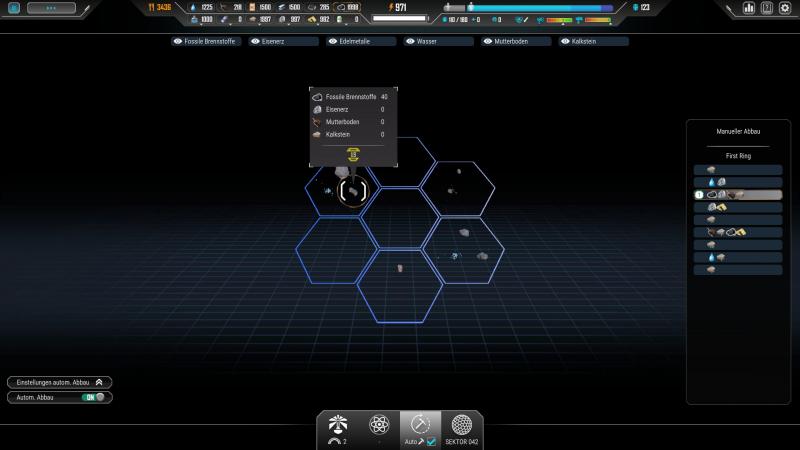800x450 pixels.
Task: Toggle Fossile Brennstoffe visibility filter
Action: click(208, 42)
